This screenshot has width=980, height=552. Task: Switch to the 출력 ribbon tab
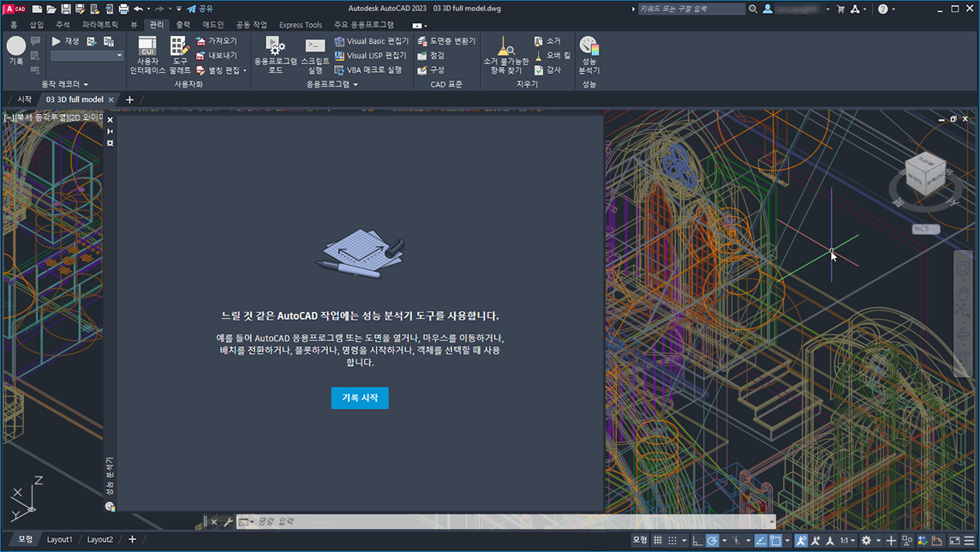[183, 25]
